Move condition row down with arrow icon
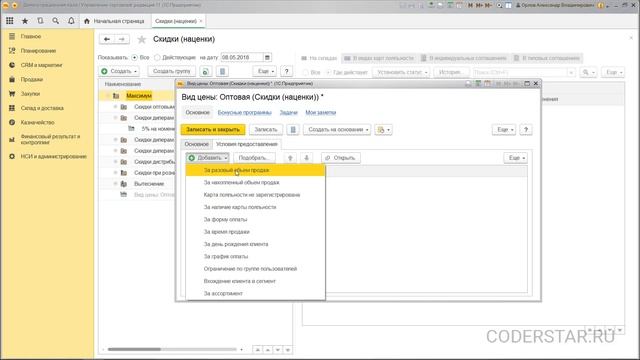Screen dimensions: 640x360 pyautogui.click(x=307, y=158)
